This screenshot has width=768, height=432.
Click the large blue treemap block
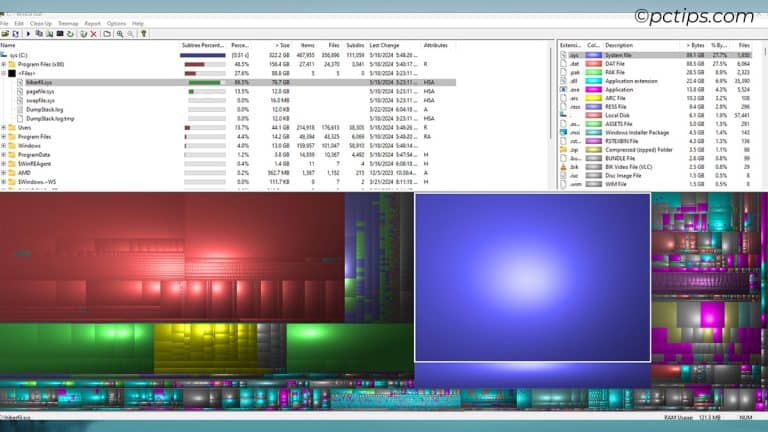(x=532, y=277)
